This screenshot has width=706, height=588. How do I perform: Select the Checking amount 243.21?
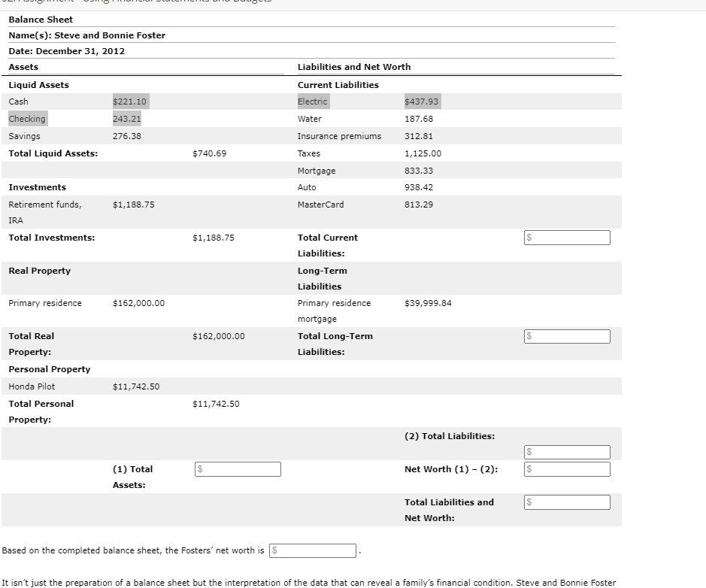[x=127, y=119]
